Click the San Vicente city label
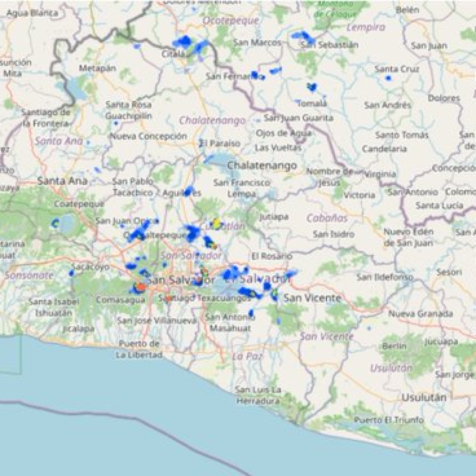 coord(312,298)
